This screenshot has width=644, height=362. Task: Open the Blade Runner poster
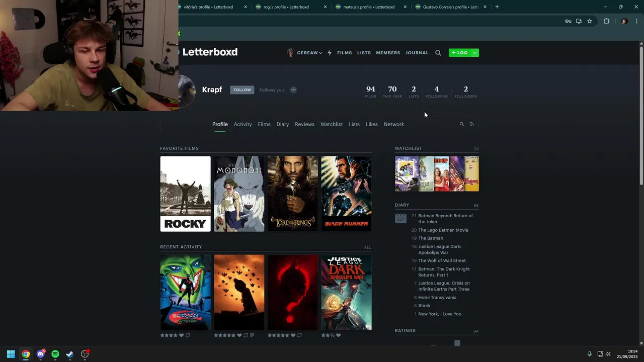click(347, 194)
